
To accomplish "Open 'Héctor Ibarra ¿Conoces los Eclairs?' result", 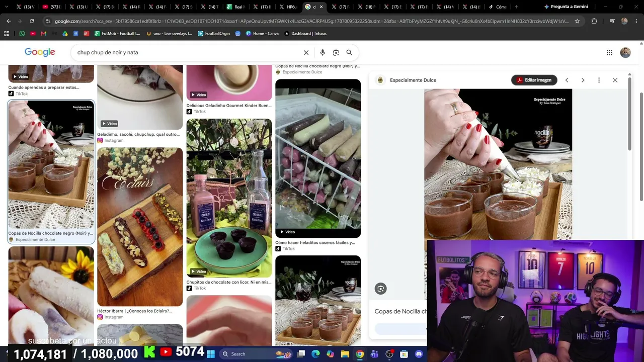I will pyautogui.click(x=135, y=311).
